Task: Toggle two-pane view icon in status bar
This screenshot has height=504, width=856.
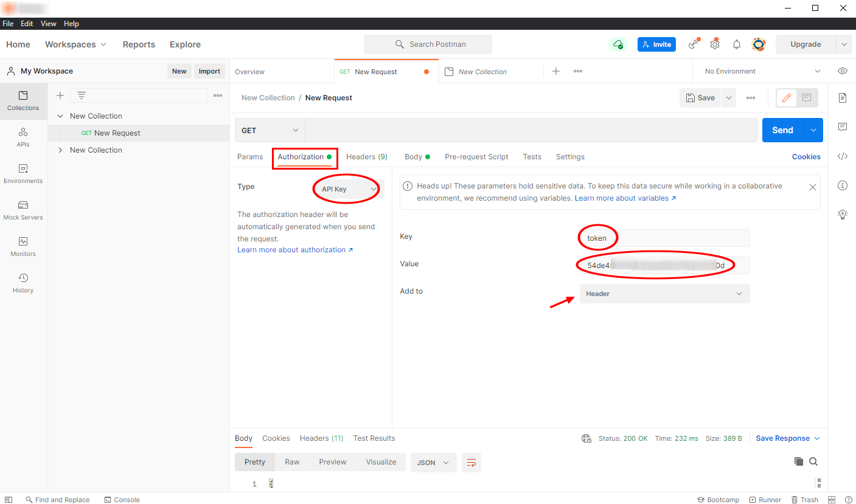Action: tap(832, 500)
